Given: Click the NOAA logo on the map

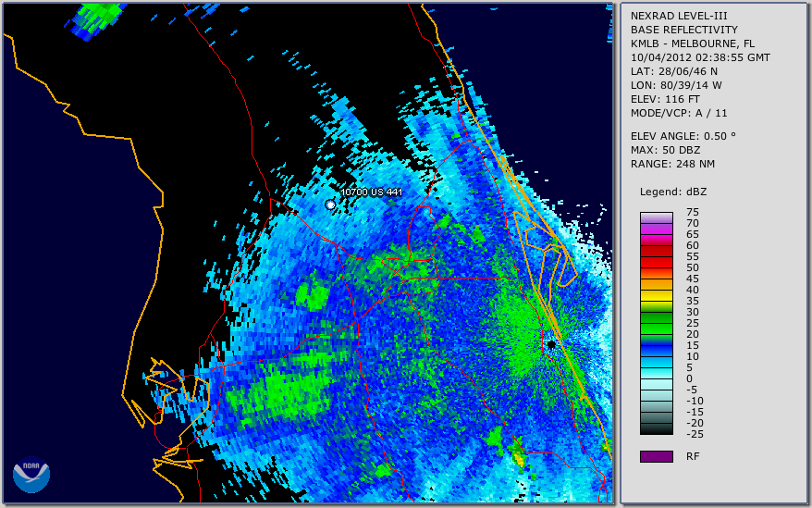Looking at the screenshot, I should point(31,475).
